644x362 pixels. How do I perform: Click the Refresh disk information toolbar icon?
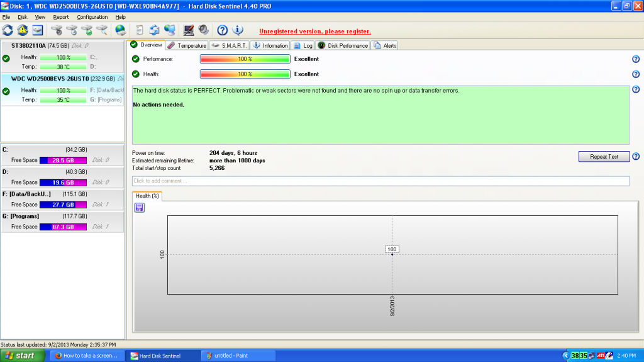pos(8,30)
